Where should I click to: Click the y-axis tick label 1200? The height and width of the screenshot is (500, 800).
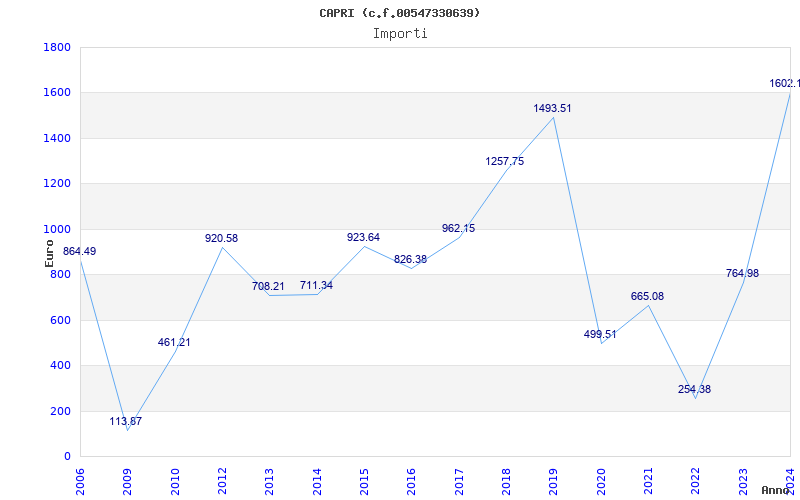57,184
